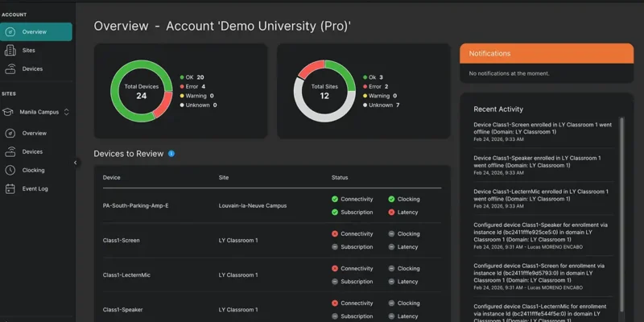Click the orange Notifications header
The width and height of the screenshot is (644, 322).
point(547,53)
